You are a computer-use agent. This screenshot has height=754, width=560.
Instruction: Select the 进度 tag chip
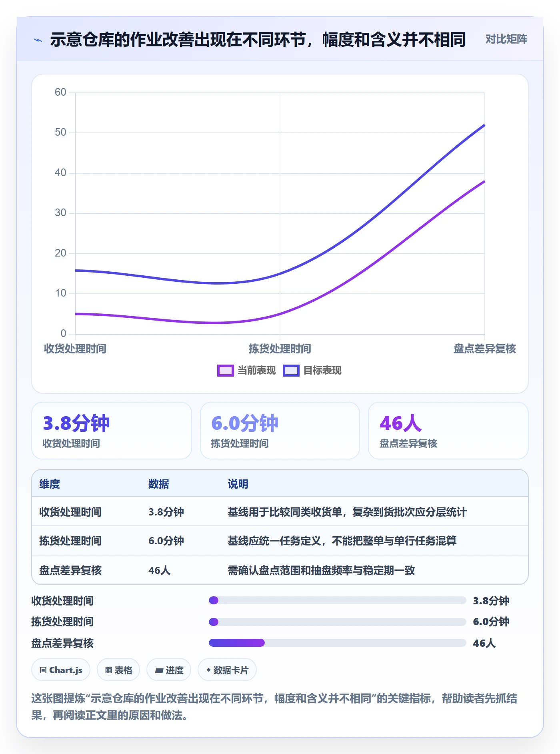pyautogui.click(x=169, y=670)
